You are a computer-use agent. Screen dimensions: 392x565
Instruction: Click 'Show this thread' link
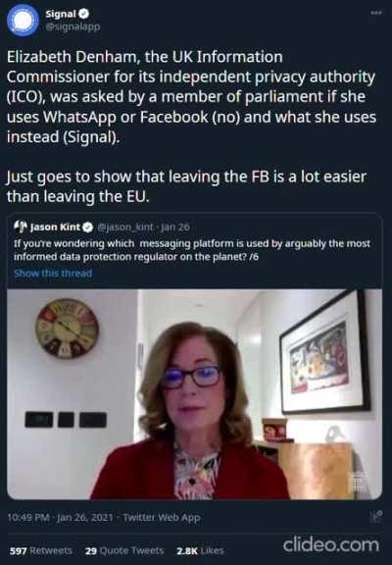click(53, 273)
